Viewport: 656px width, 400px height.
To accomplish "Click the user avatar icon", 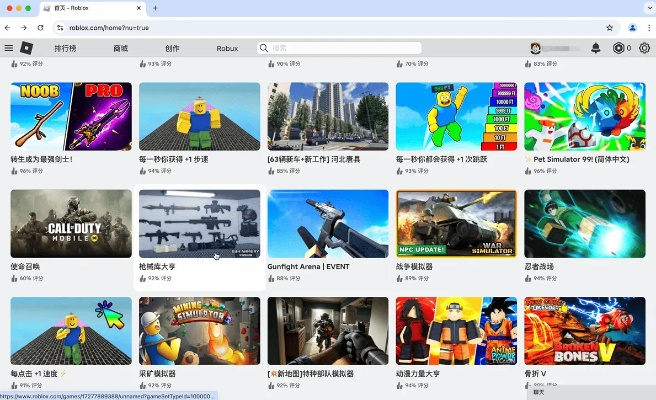I will point(536,48).
